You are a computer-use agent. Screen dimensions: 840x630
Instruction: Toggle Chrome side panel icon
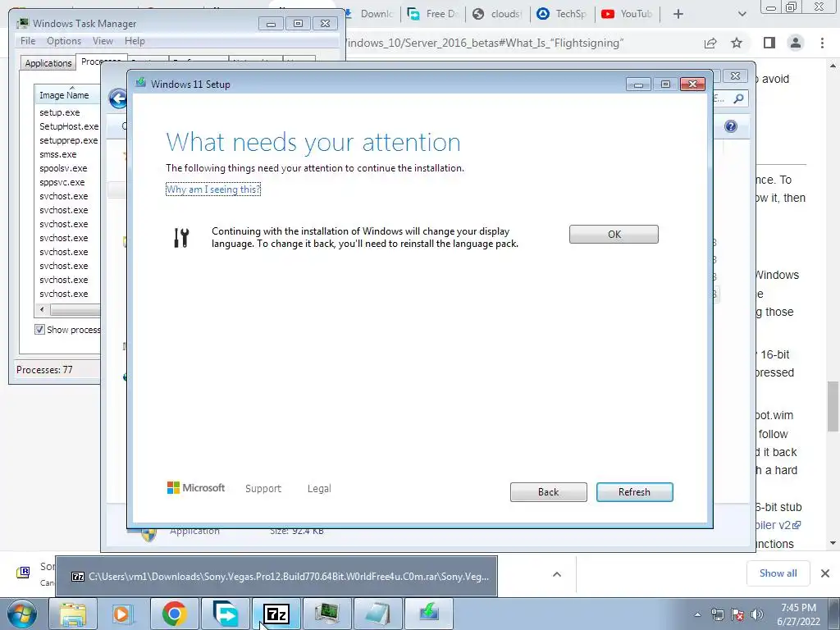point(769,43)
